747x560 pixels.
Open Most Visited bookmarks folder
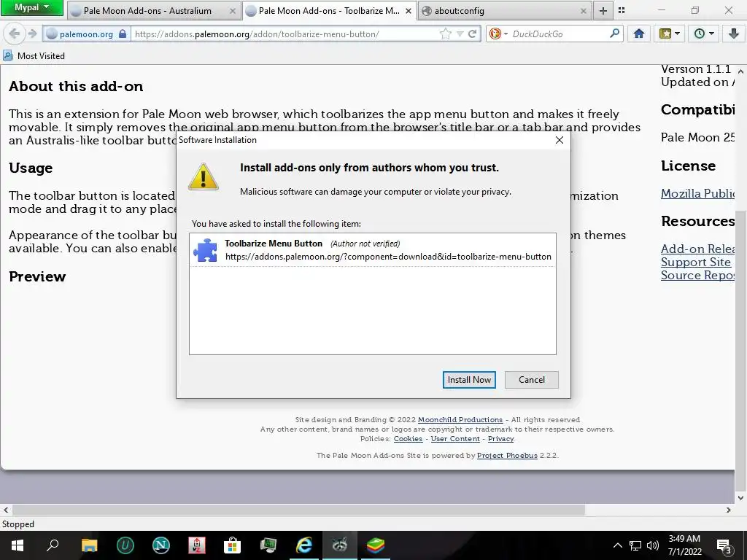pos(34,55)
